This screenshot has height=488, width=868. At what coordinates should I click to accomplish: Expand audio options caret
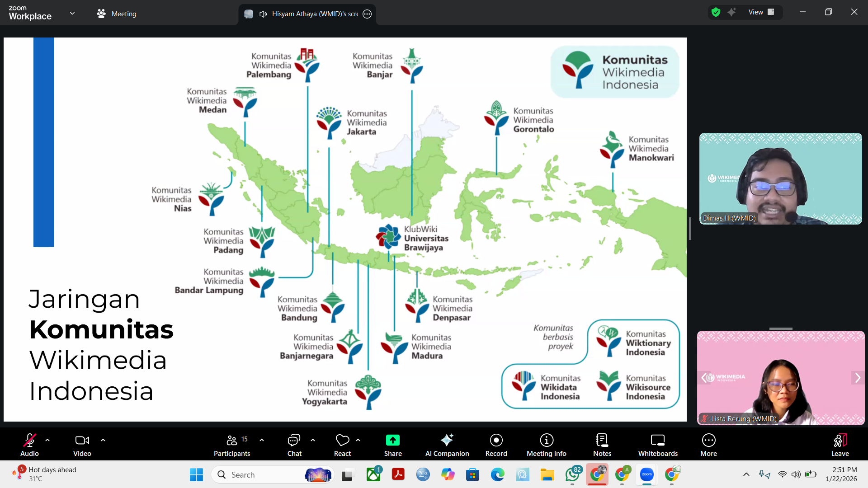pyautogui.click(x=47, y=440)
